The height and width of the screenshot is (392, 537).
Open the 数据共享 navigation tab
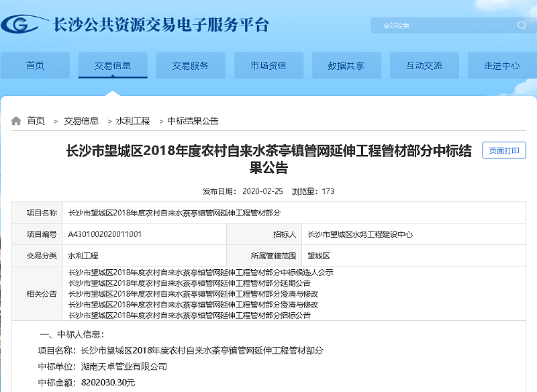point(346,65)
